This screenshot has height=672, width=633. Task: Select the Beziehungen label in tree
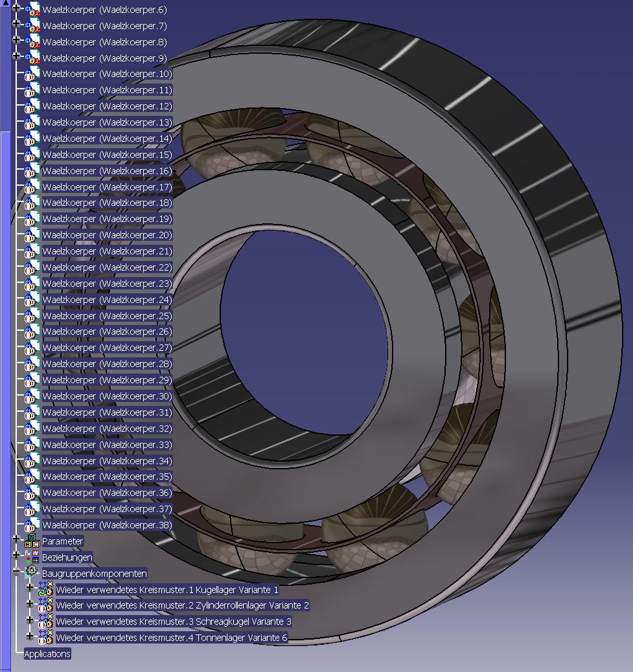point(67,557)
